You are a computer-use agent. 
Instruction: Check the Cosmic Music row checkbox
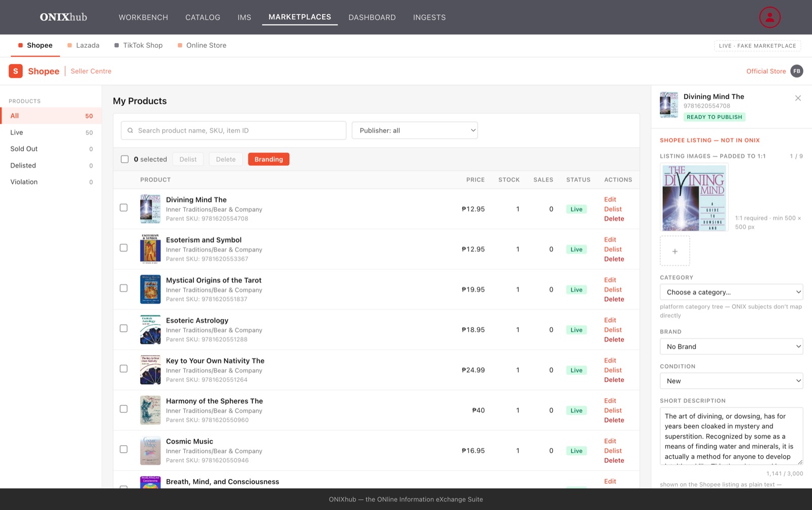coord(123,449)
